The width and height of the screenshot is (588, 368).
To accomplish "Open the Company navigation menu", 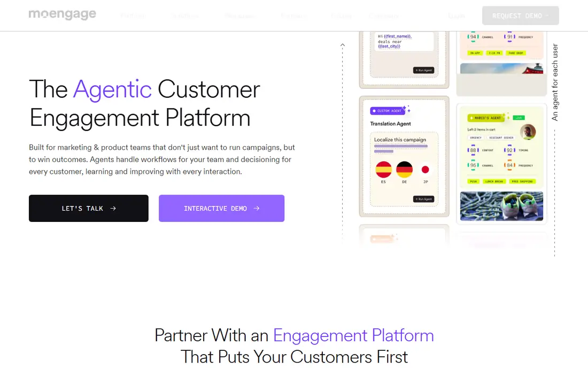I will [x=384, y=16].
